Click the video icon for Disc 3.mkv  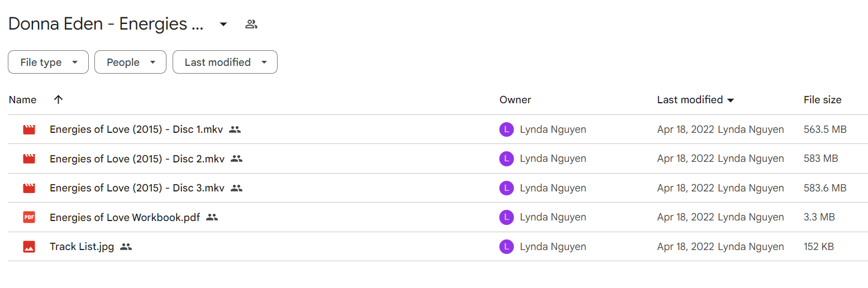[x=29, y=188]
